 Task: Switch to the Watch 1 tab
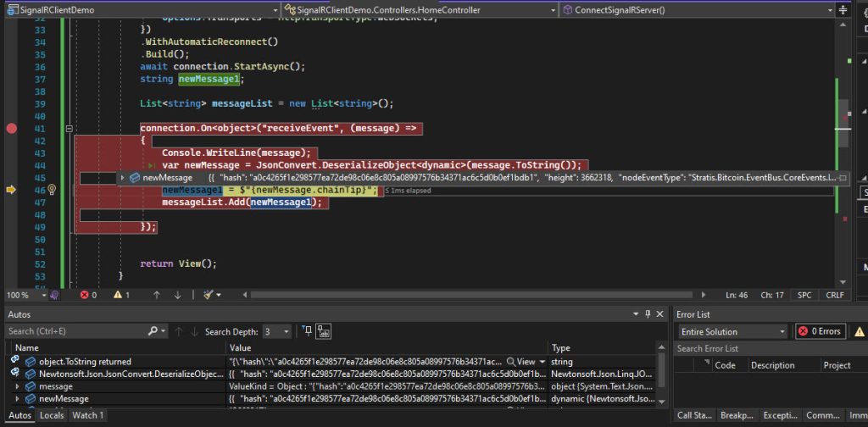pyautogui.click(x=87, y=415)
